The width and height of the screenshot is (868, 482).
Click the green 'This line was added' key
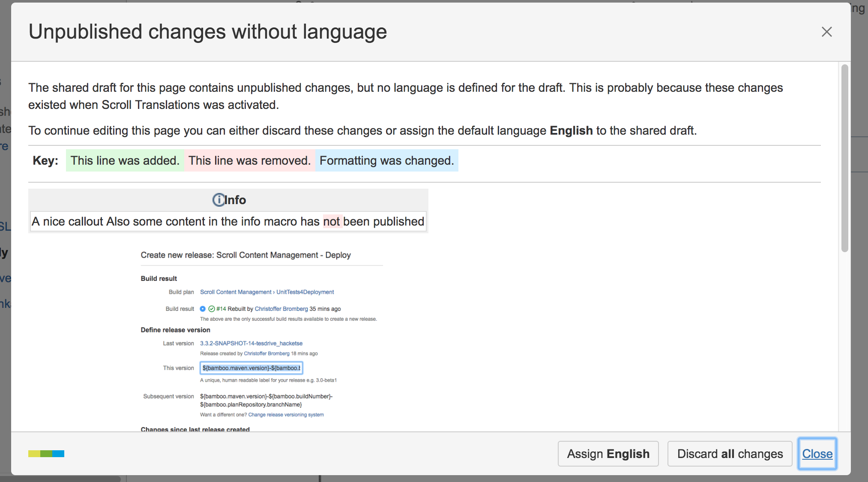[125, 160]
